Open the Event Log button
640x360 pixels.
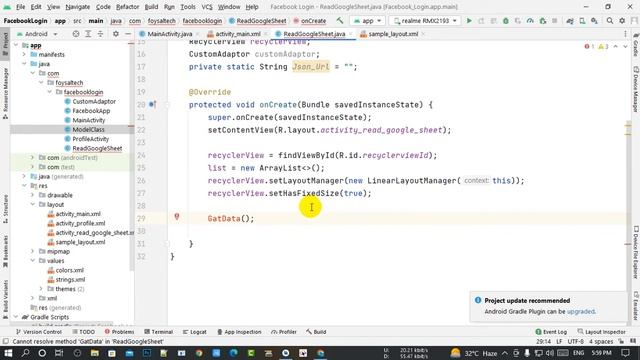coord(551,332)
